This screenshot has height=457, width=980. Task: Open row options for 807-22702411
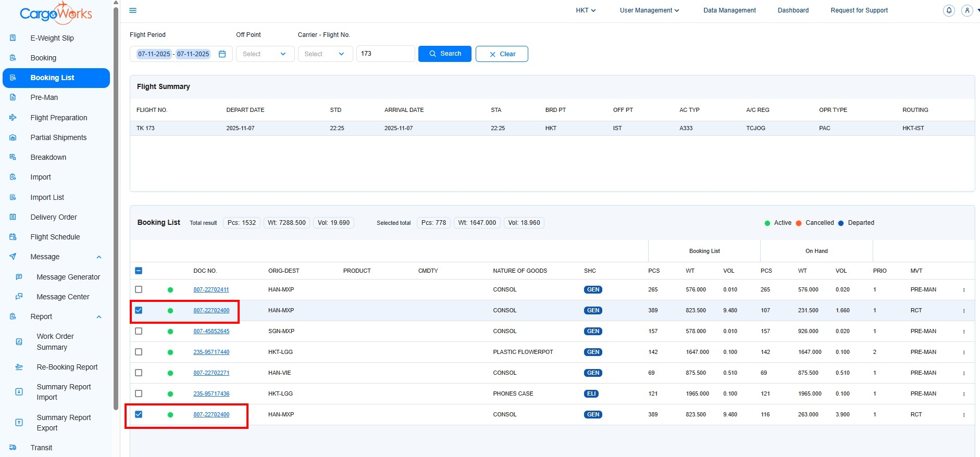pyautogui.click(x=963, y=290)
